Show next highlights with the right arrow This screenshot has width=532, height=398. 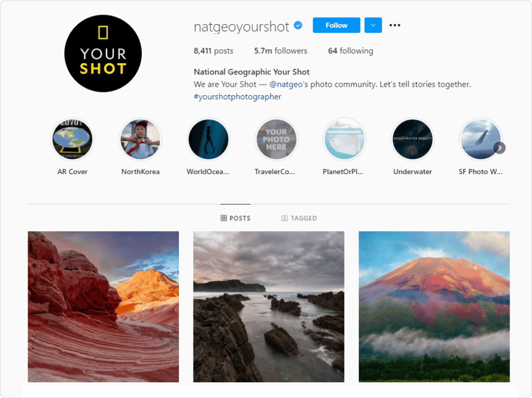point(500,148)
